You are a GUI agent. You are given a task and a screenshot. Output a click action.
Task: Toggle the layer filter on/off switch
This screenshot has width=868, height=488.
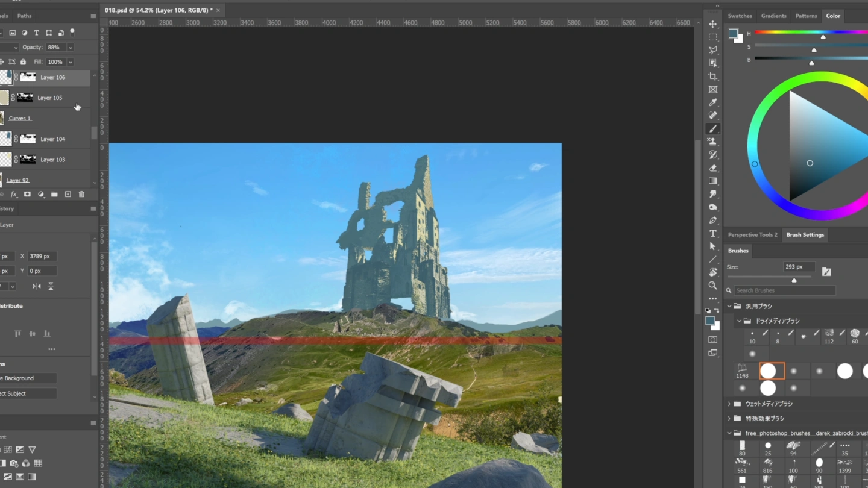72,32
